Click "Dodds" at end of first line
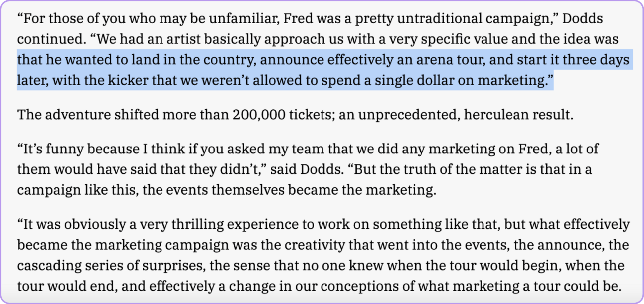The height and width of the screenshot is (304, 644). tap(583, 20)
